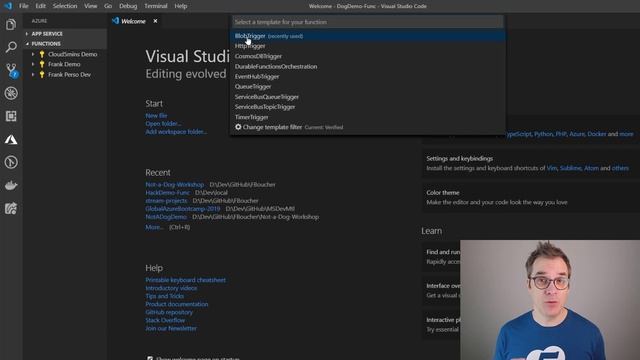Select the EventHubTrigger template
The image size is (640, 360).
coord(367,76)
